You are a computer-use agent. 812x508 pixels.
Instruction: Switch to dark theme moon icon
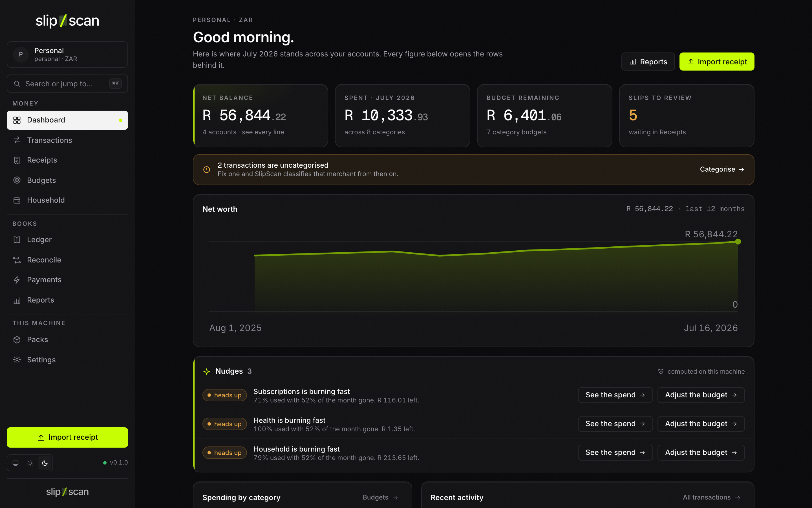coord(45,463)
